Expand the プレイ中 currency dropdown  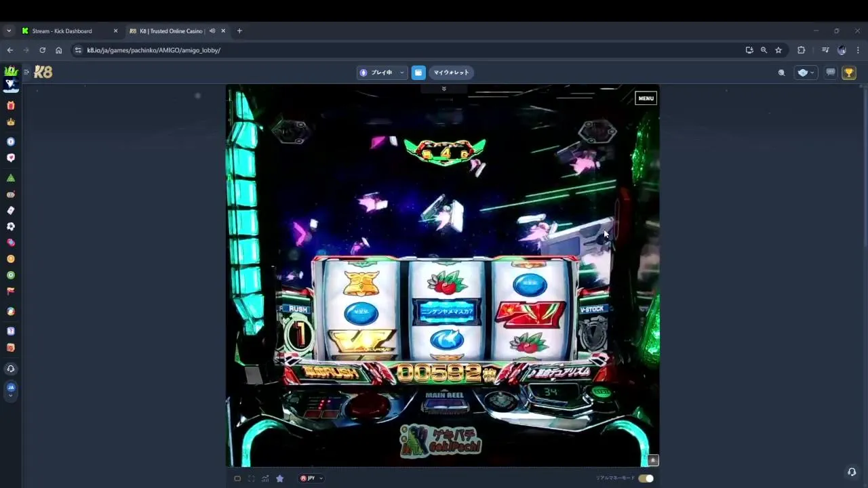(x=382, y=73)
